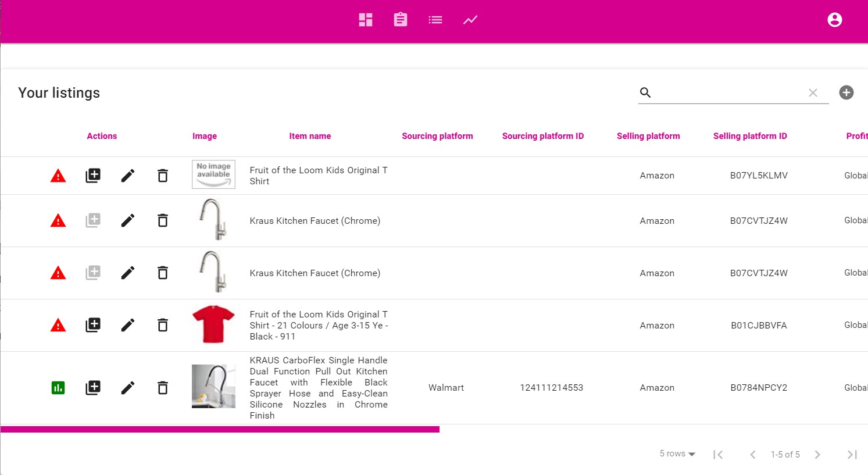Open the list view icon in top bar

point(435,20)
